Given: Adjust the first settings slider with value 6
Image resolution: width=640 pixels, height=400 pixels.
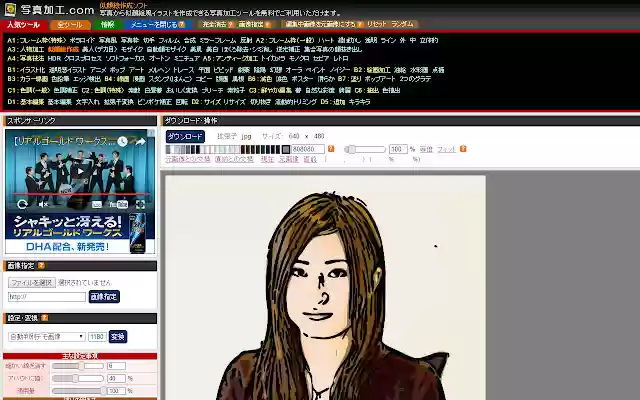Looking at the screenshot, I should tap(78, 366).
